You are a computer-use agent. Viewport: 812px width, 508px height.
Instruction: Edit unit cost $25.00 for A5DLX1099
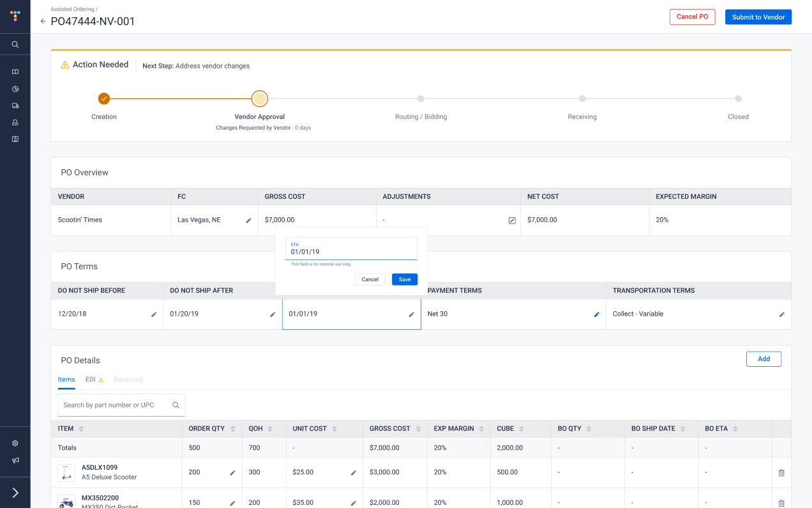coord(354,473)
